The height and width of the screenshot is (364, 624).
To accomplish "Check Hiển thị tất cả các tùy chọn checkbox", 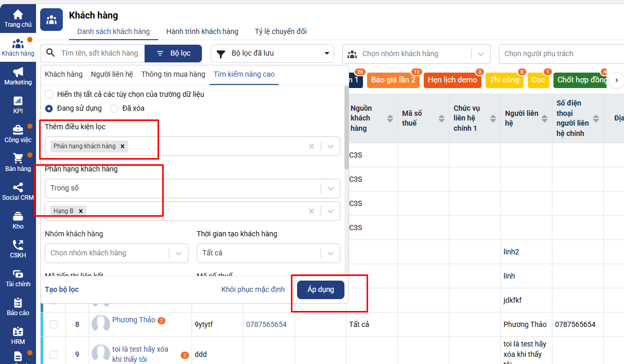I will (49, 95).
